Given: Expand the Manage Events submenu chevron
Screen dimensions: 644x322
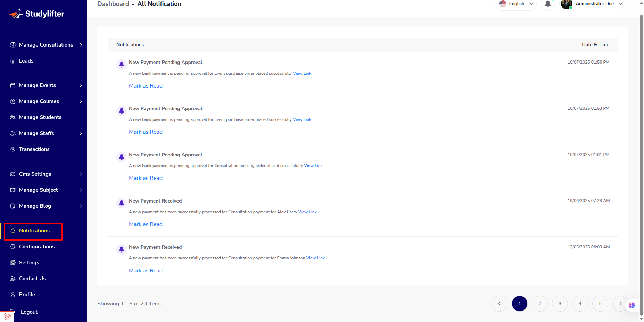Looking at the screenshot, I should (81, 85).
